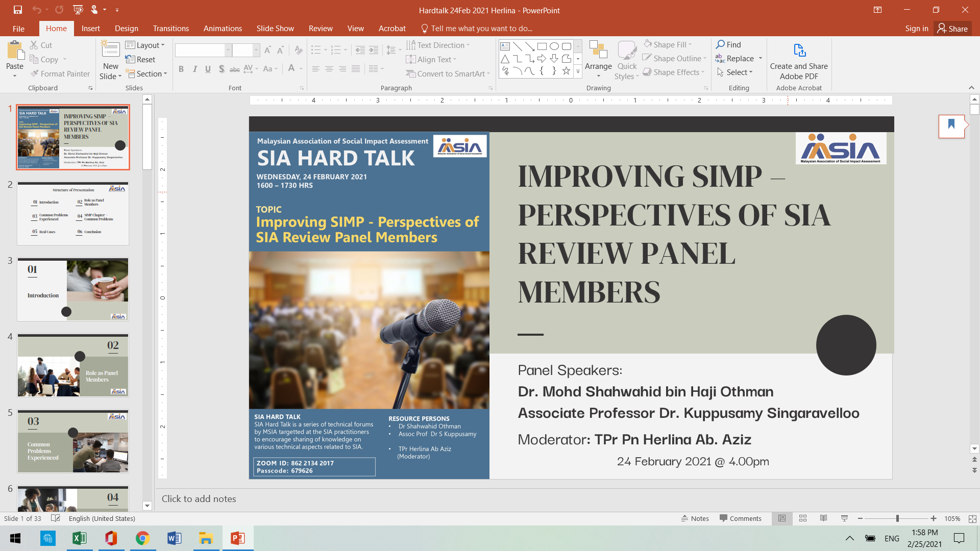Toggle the Italic formatting button
The image size is (980, 551).
click(194, 69)
